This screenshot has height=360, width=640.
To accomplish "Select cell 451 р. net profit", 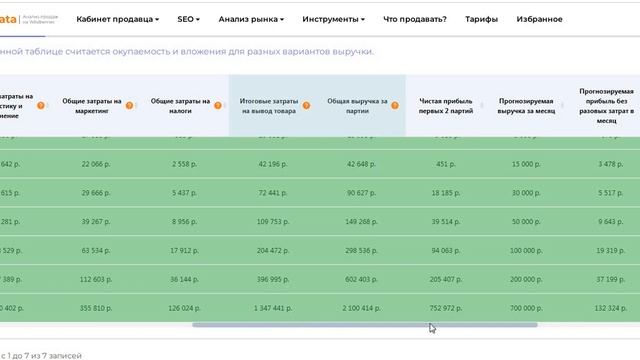I will 446,164.
